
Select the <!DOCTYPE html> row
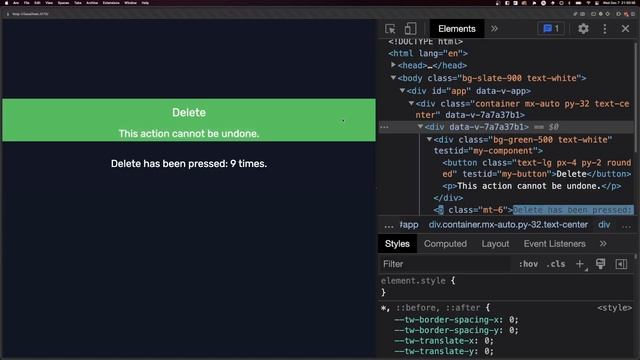point(425,42)
